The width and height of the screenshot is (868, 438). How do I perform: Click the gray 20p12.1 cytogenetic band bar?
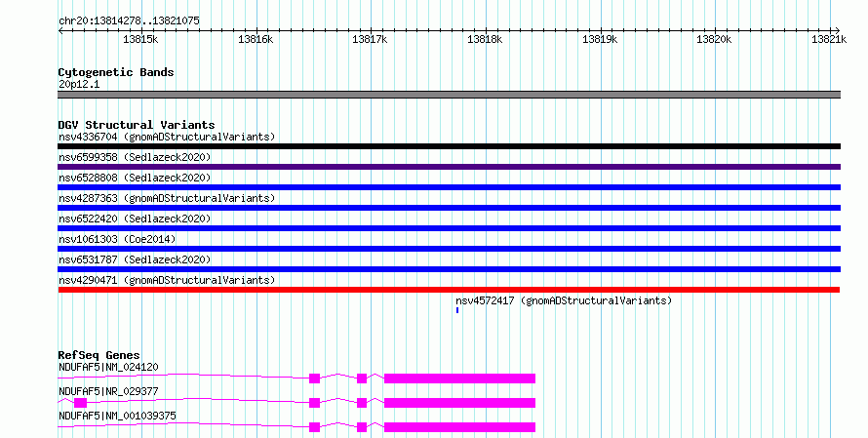(x=449, y=95)
